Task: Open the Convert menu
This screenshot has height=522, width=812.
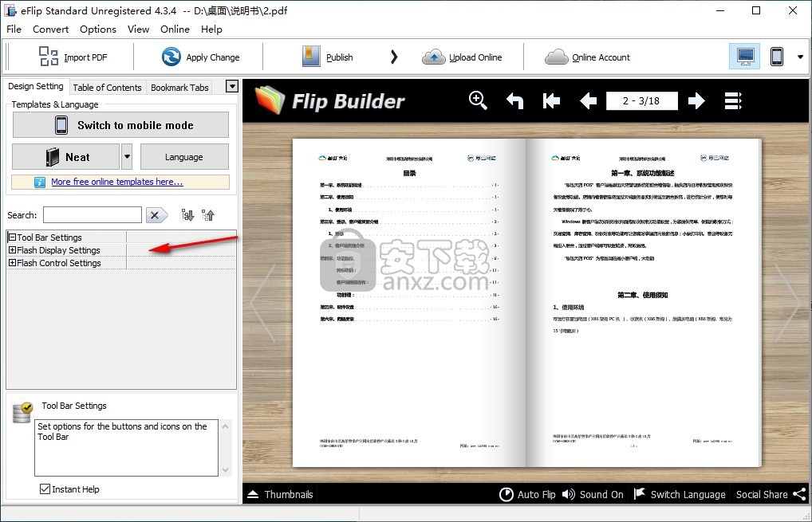Action: (x=50, y=29)
